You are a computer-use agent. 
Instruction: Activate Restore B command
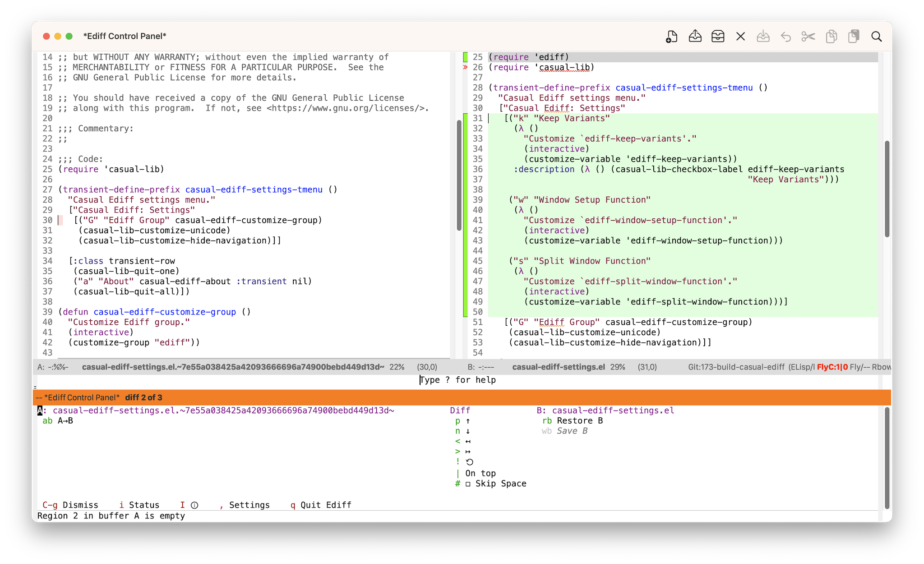571,421
